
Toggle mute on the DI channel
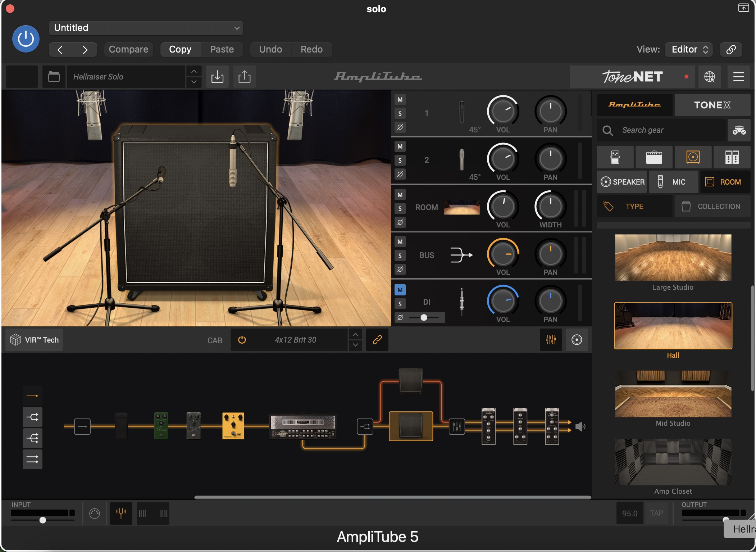[x=400, y=290]
